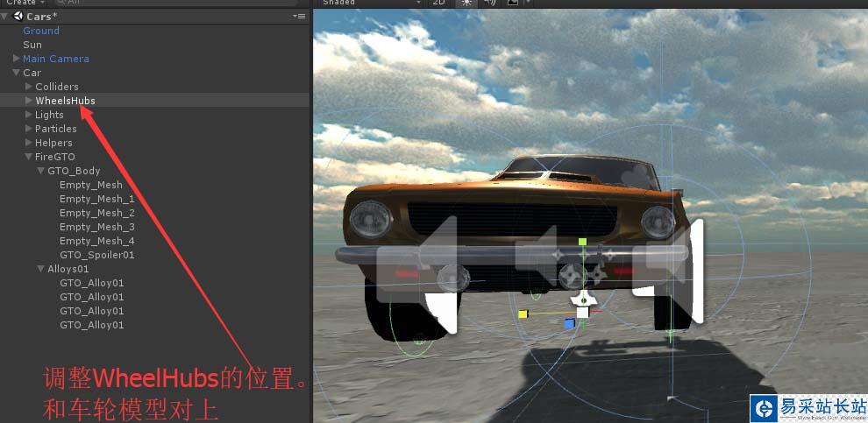
Task: Toggle scene effects image icon
Action: pos(513,3)
